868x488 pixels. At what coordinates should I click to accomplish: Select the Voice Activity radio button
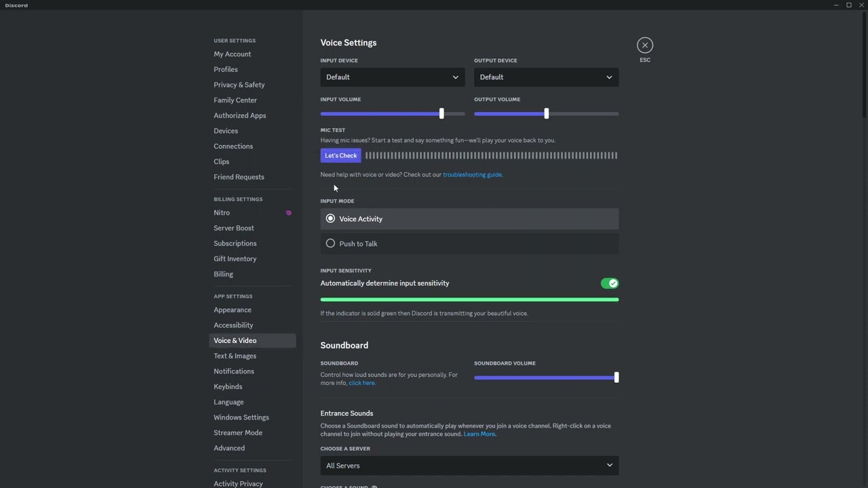(330, 219)
